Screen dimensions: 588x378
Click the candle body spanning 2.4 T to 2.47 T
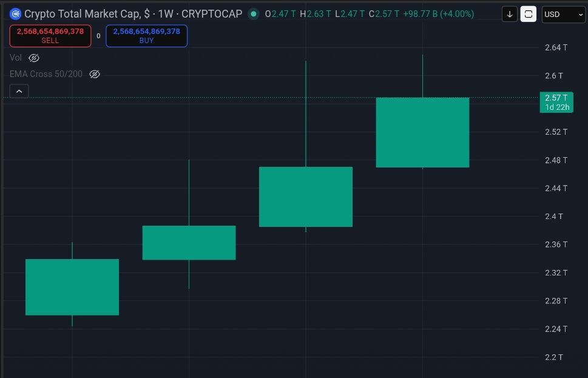coord(306,197)
